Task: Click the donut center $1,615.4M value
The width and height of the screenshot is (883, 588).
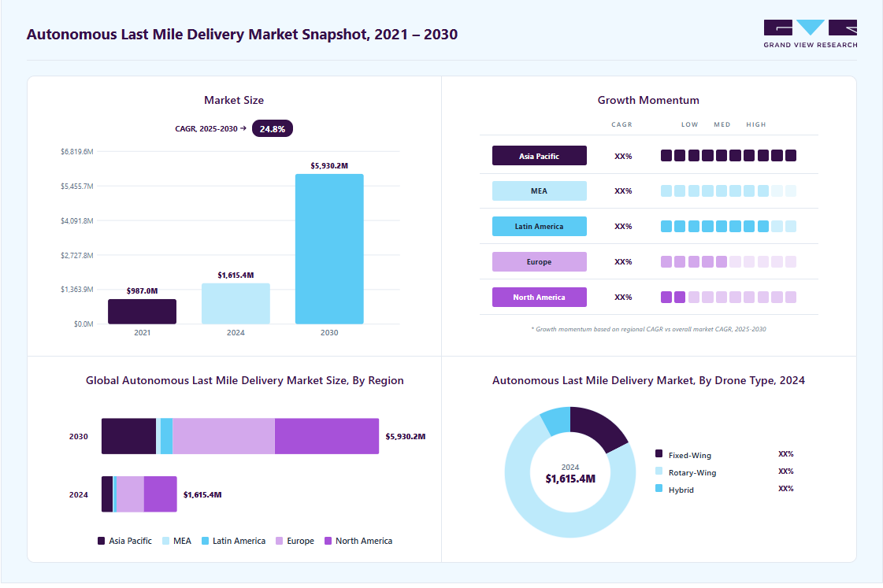Action: 570,479
